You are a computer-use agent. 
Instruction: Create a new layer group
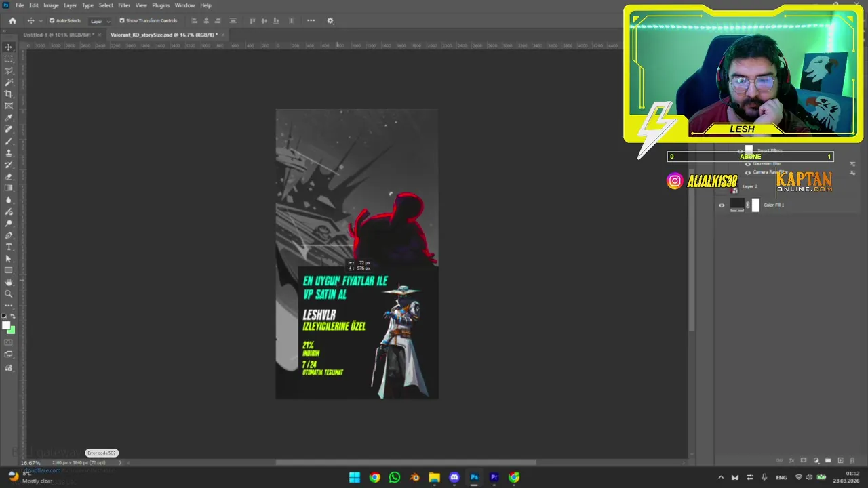828,460
